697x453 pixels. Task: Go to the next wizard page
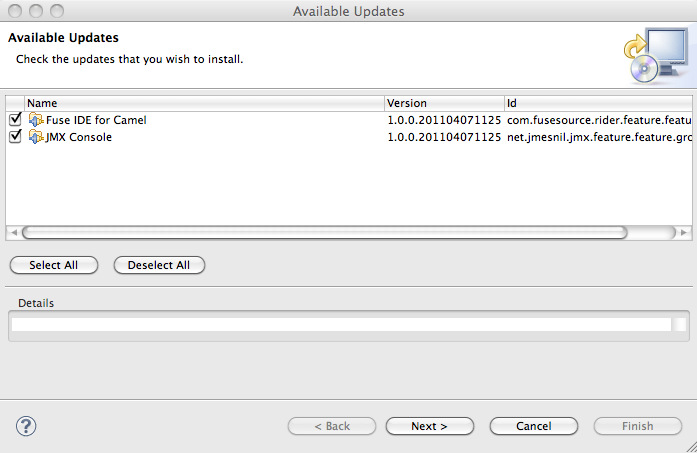[x=429, y=426]
